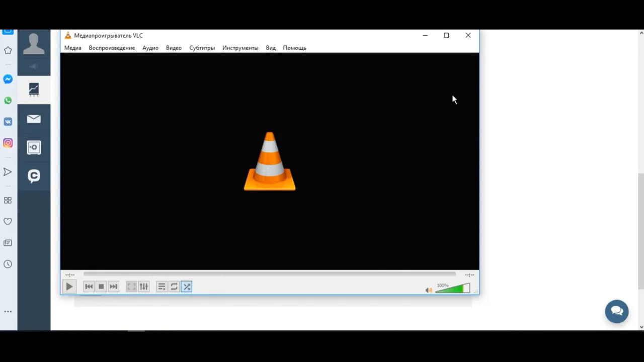Maximize the VLC window
Screen dimensions: 644x362
(446, 35)
